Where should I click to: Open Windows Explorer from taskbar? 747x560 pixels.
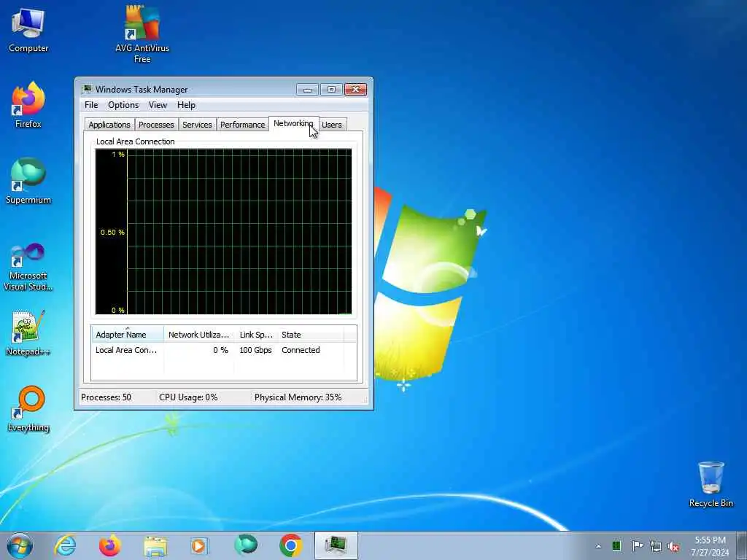pos(155,546)
